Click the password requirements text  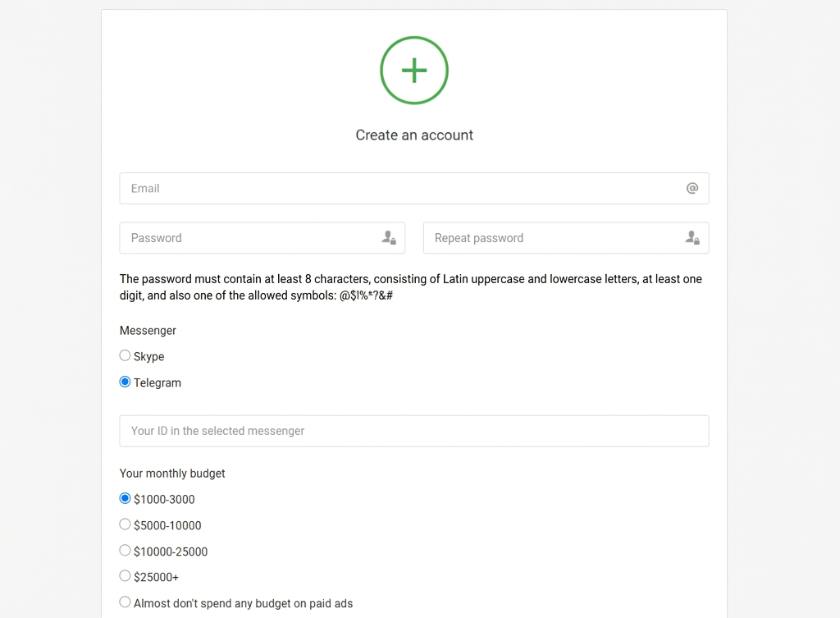point(410,286)
